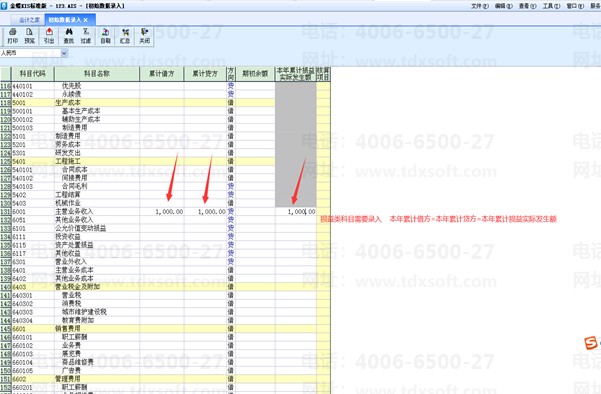601x394 pixels.
Task: Click the 基本生产成本 account name
Action: [81, 111]
